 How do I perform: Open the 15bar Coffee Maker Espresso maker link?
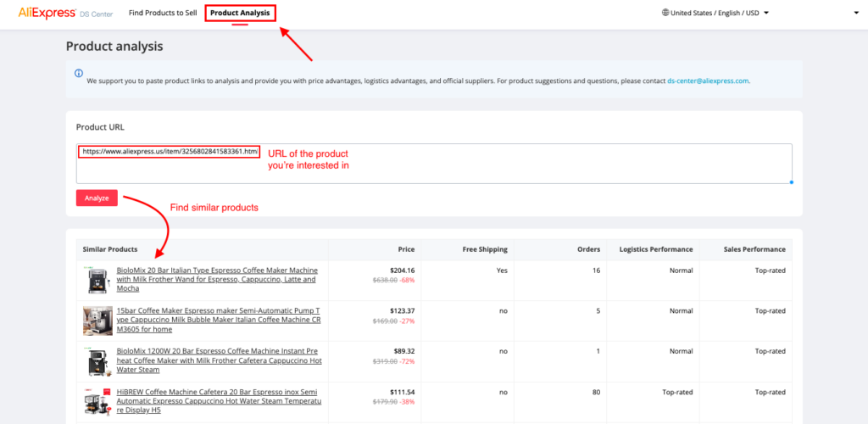click(218, 320)
